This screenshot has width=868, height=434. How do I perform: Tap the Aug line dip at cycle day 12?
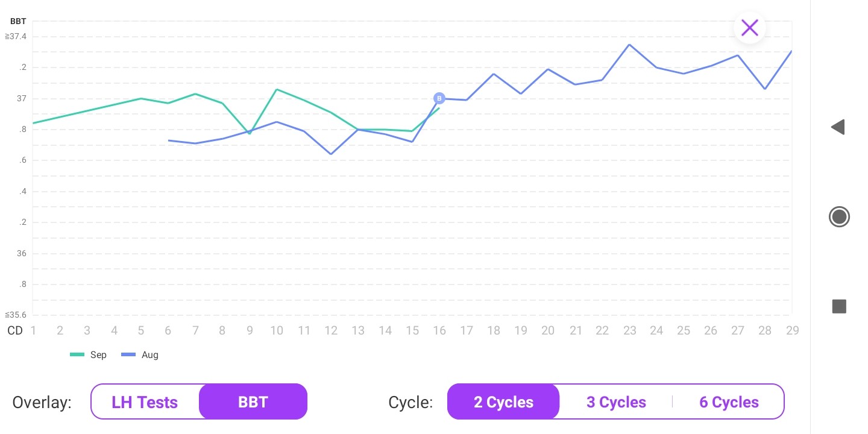click(x=331, y=154)
